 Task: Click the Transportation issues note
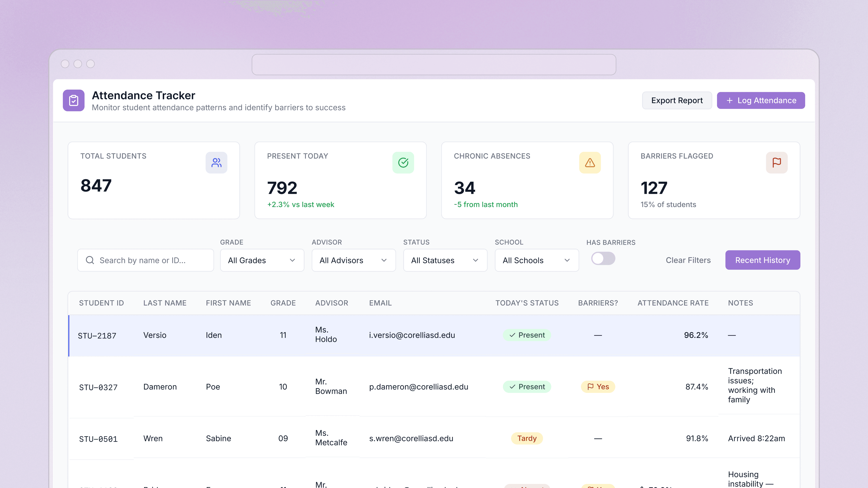coord(755,385)
